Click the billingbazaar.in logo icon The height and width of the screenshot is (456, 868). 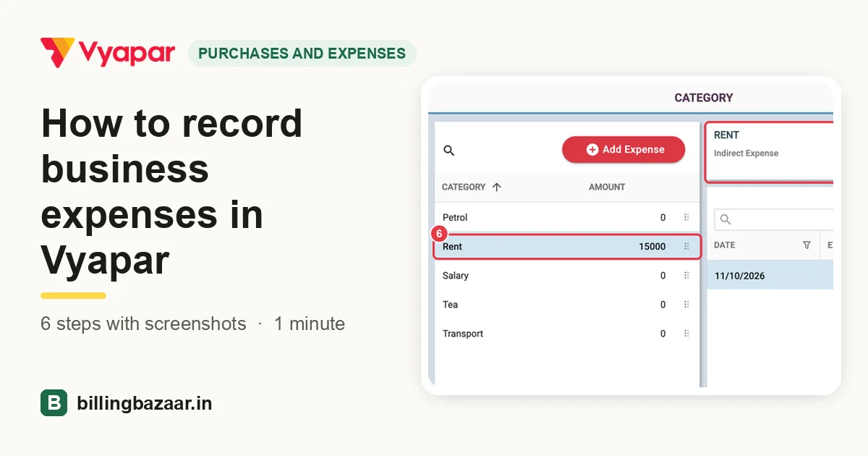click(x=54, y=402)
